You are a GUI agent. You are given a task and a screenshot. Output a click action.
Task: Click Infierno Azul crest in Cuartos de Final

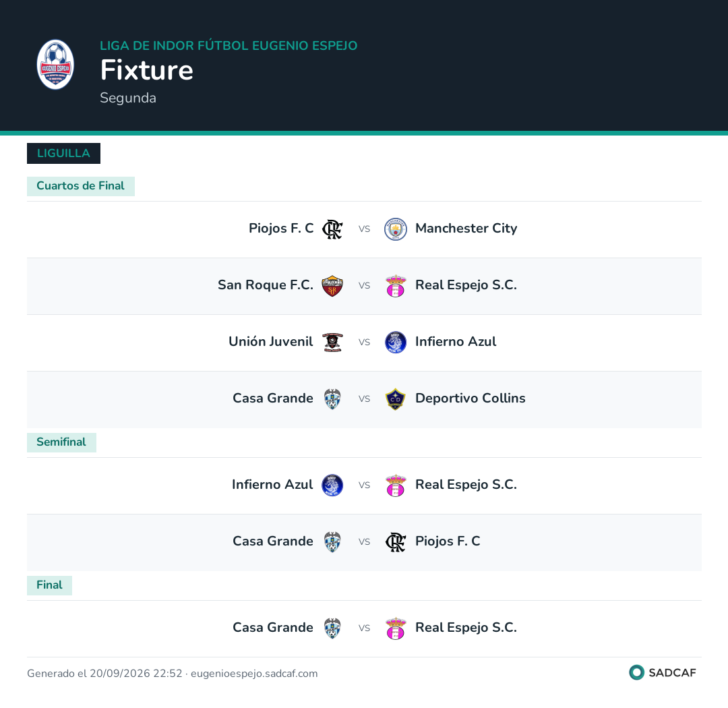(x=396, y=343)
